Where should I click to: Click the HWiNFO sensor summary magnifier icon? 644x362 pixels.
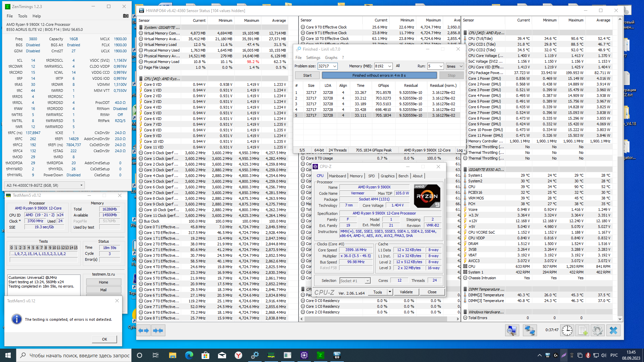(512, 330)
